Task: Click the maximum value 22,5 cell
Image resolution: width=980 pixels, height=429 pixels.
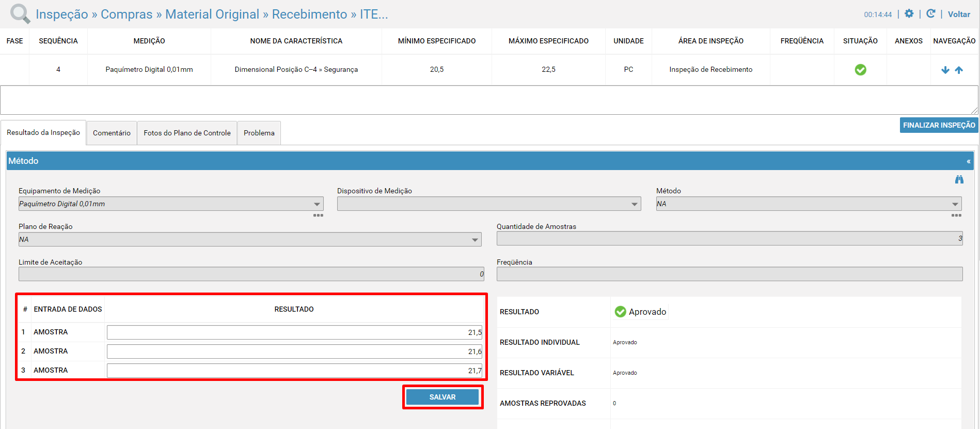Action: [x=548, y=69]
